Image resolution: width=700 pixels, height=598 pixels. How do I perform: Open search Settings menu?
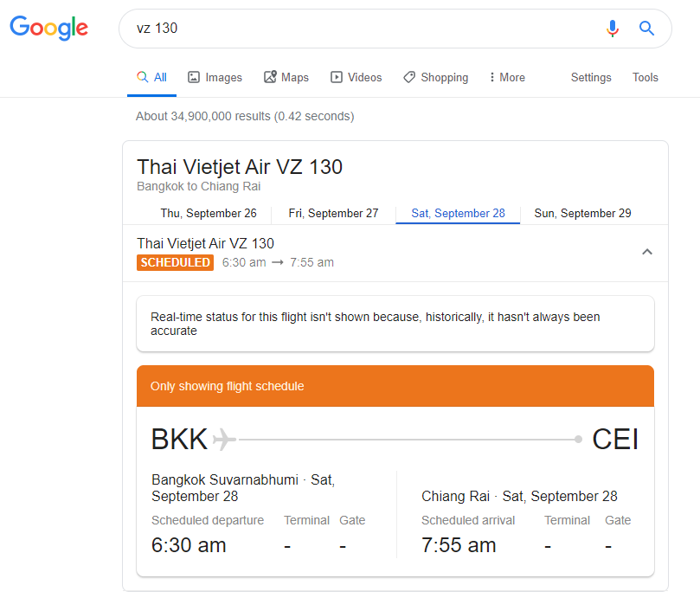coord(591,77)
